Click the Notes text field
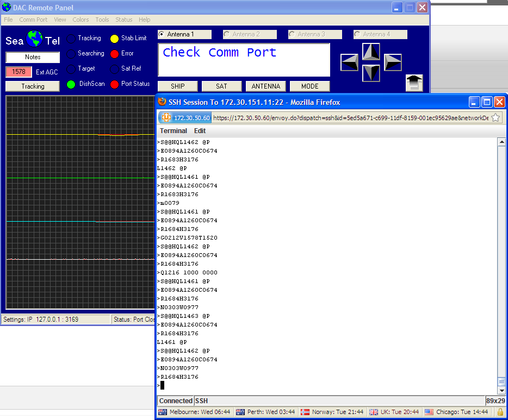 click(33, 57)
